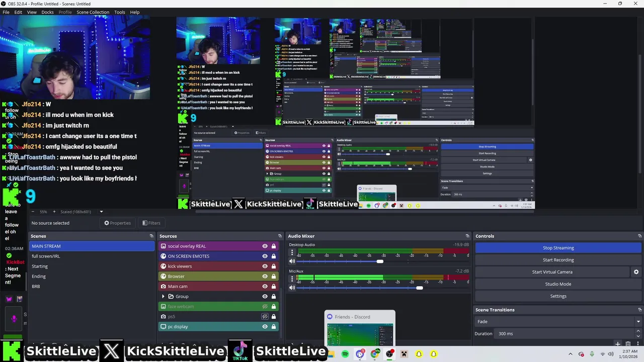
Task: Open Discord from the taskbar
Action: coord(360,354)
